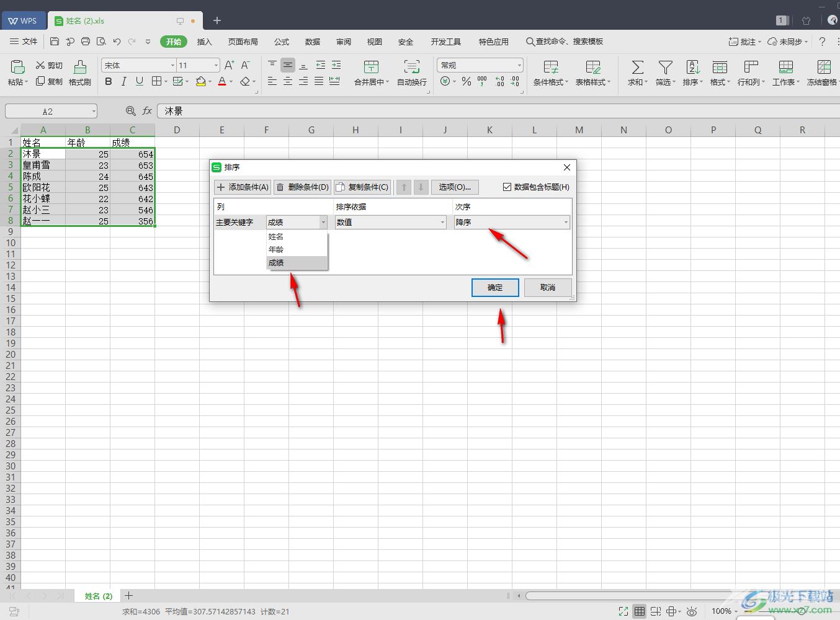Switch to the 页面布局 tab

tap(243, 42)
